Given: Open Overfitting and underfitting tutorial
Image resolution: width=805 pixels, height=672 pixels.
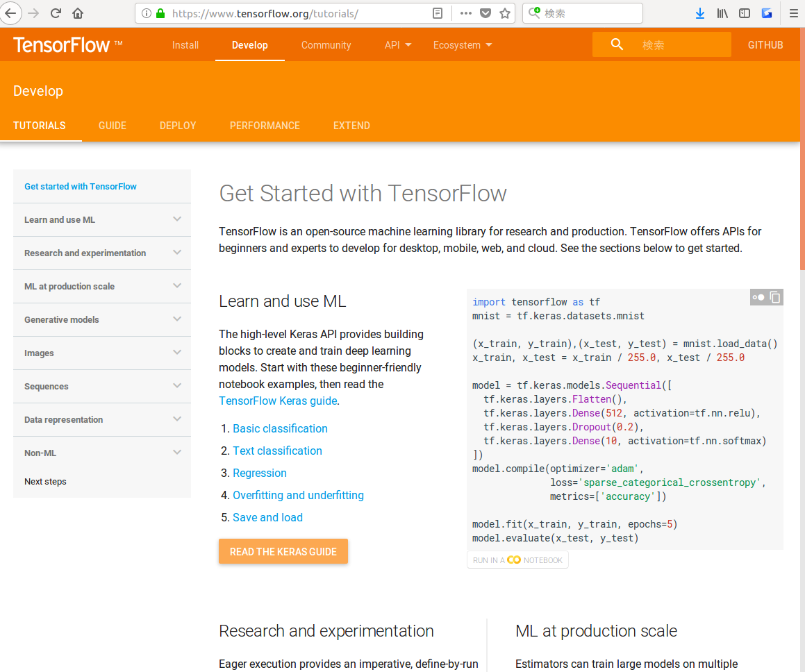Looking at the screenshot, I should [298, 495].
